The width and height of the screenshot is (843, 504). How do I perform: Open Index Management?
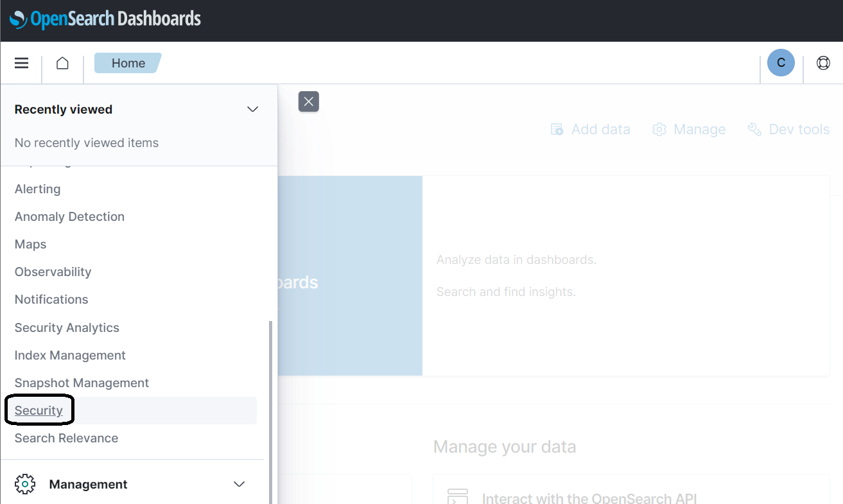click(70, 355)
